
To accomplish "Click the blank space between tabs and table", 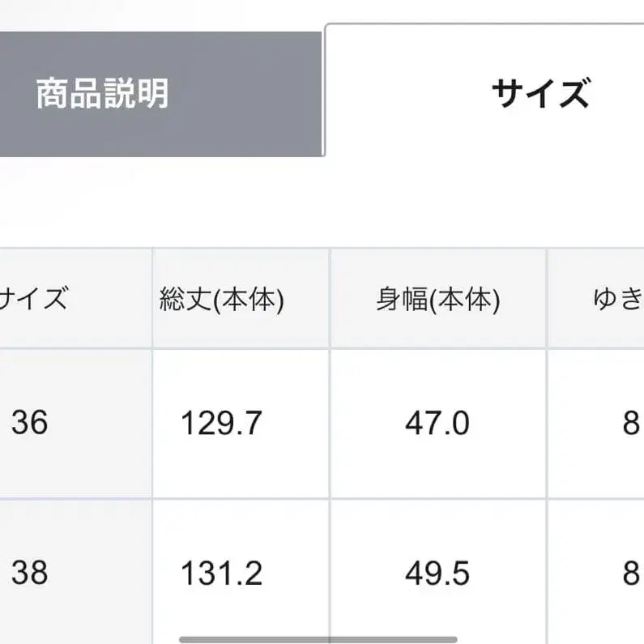I will [x=324, y=203].
